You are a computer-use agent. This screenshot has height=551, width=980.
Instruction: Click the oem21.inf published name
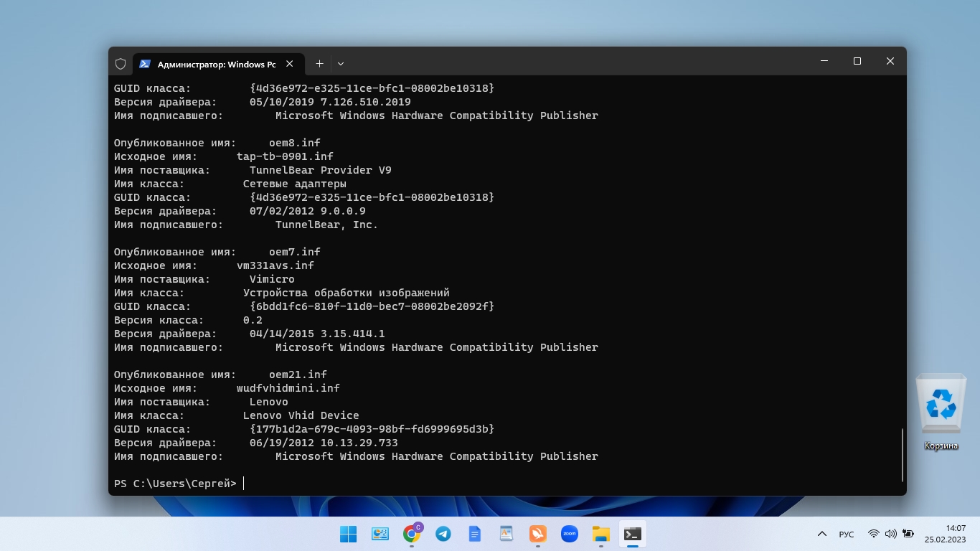coord(298,375)
